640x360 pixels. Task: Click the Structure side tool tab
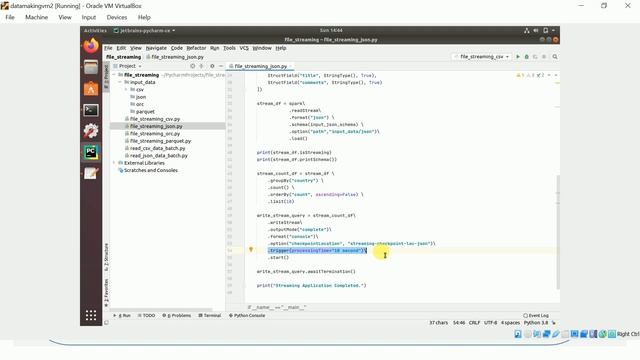[x=106, y=257]
